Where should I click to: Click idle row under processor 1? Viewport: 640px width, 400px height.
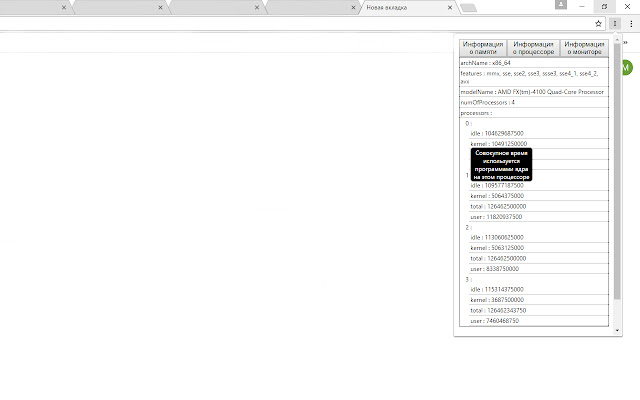(539, 186)
